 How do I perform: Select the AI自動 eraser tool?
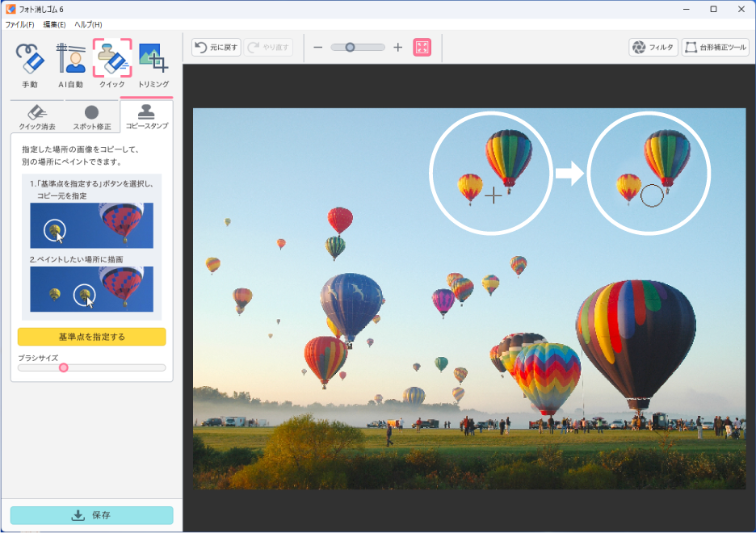tap(71, 65)
